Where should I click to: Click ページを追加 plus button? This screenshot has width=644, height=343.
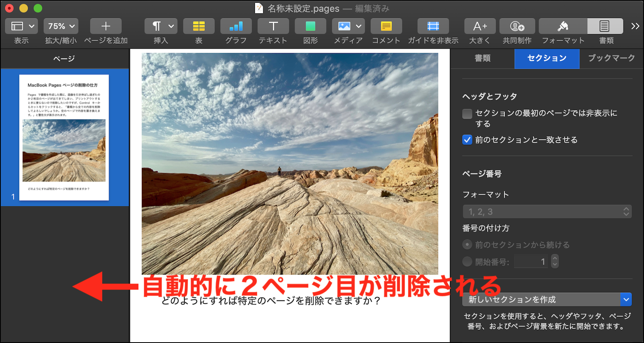106,27
